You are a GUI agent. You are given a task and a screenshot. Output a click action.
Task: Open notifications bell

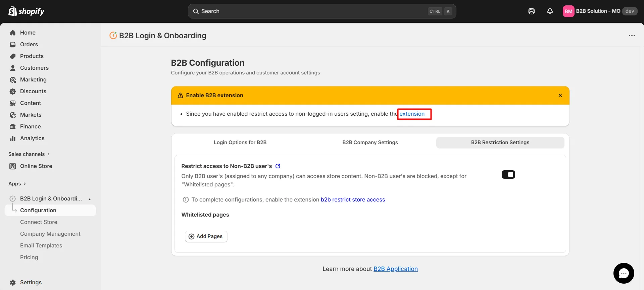(550, 11)
